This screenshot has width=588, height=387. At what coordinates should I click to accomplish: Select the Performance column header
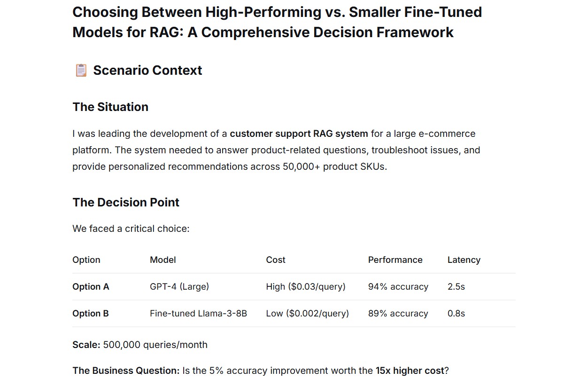coord(395,260)
